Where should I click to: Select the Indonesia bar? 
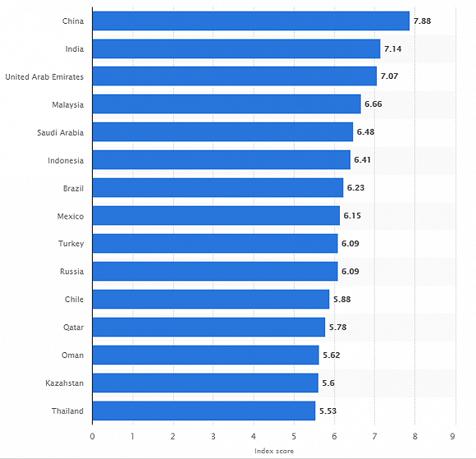[x=222, y=160]
